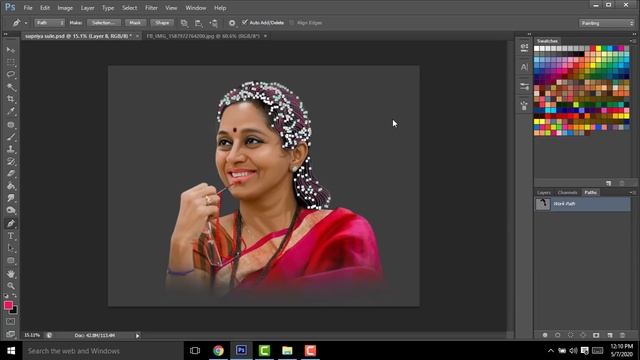Select the Zoom tool
The image size is (640, 360).
[11, 286]
